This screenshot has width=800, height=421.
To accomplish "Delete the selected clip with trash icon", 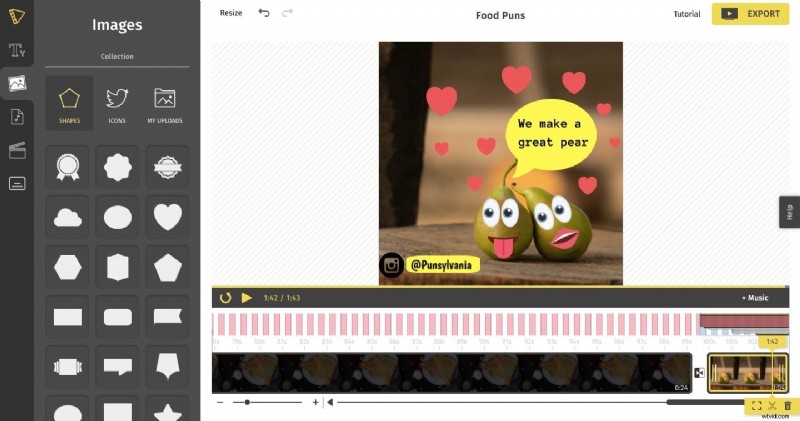I will [x=787, y=406].
